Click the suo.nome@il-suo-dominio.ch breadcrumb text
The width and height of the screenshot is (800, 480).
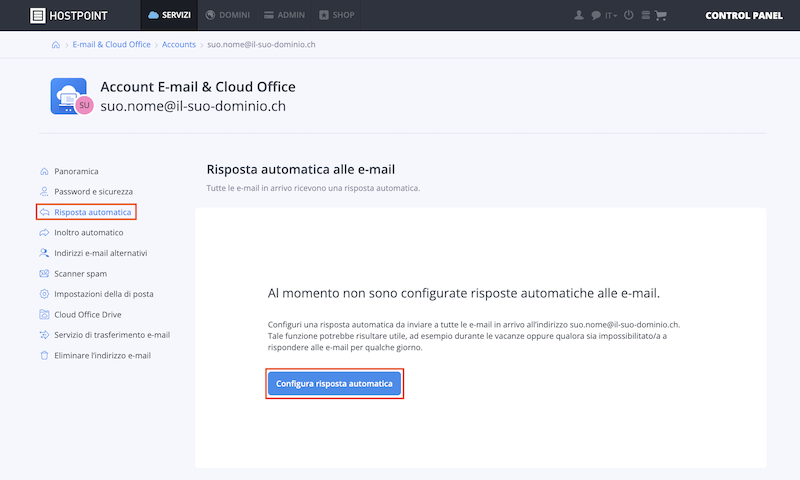[x=261, y=44]
